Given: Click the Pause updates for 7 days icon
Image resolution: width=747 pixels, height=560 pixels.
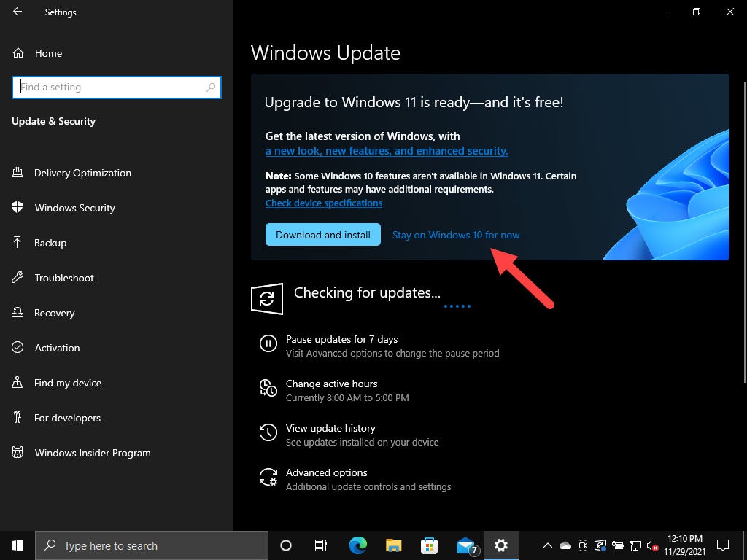Looking at the screenshot, I should click(267, 344).
